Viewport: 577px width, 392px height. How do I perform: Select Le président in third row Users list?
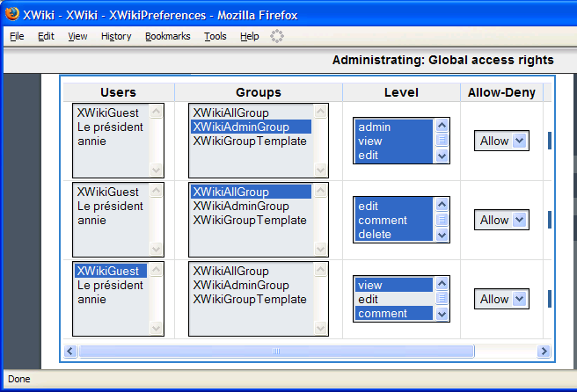click(x=111, y=285)
